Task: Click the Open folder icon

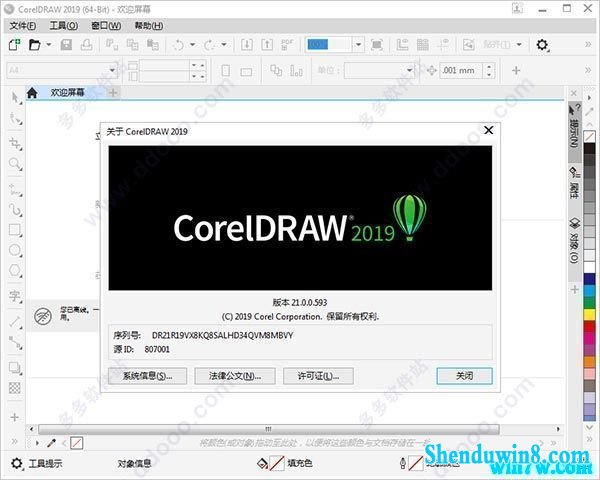Action: (35, 45)
